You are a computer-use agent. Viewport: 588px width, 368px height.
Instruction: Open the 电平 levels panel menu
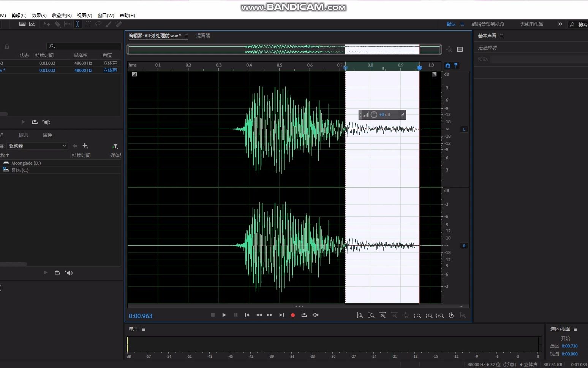pyautogui.click(x=144, y=329)
